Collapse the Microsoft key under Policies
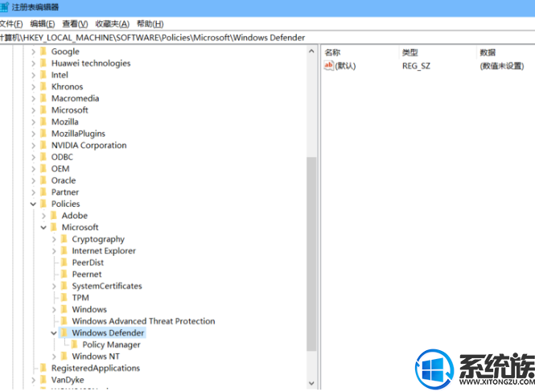 click(x=43, y=228)
